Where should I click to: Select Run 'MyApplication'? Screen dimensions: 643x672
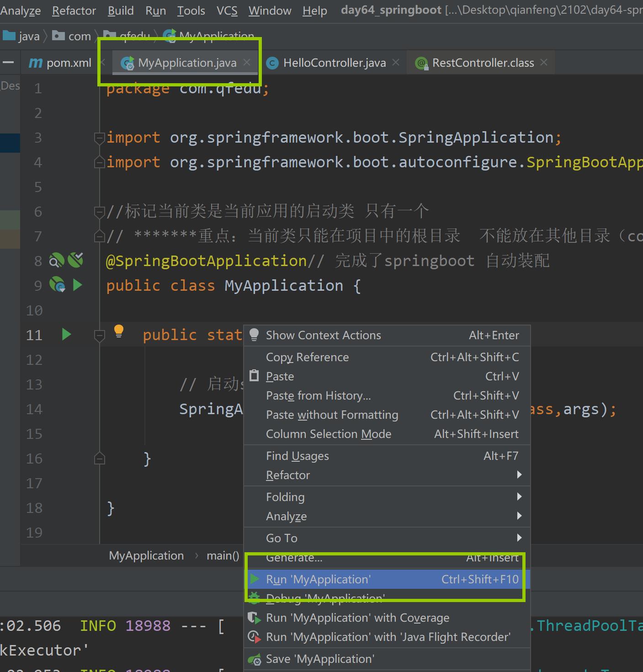pos(387,579)
